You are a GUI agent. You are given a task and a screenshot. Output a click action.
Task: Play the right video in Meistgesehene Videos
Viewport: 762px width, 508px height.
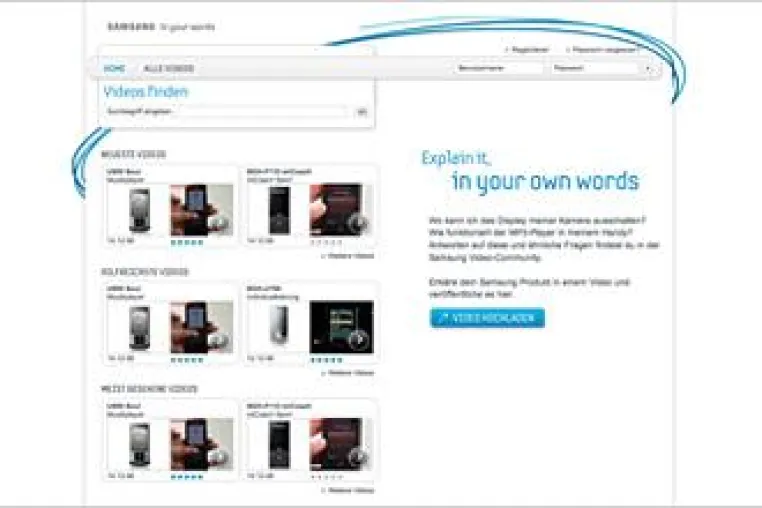(x=341, y=444)
